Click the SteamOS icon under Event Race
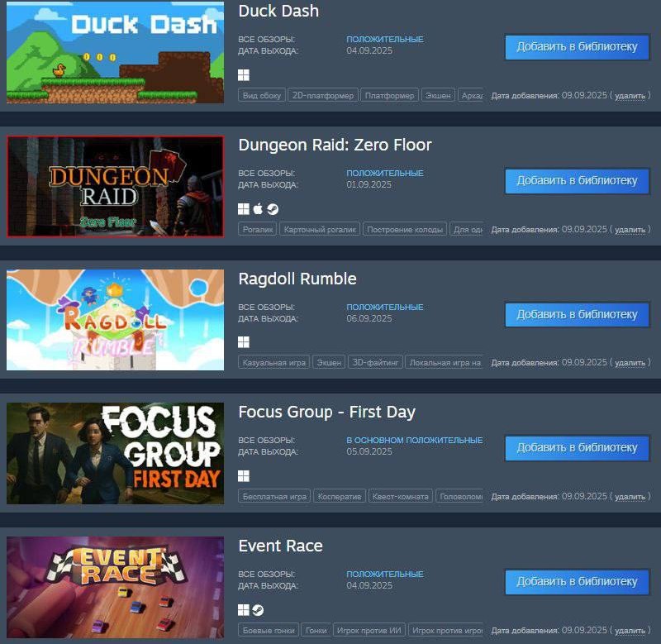This screenshot has width=661, height=644. click(258, 610)
